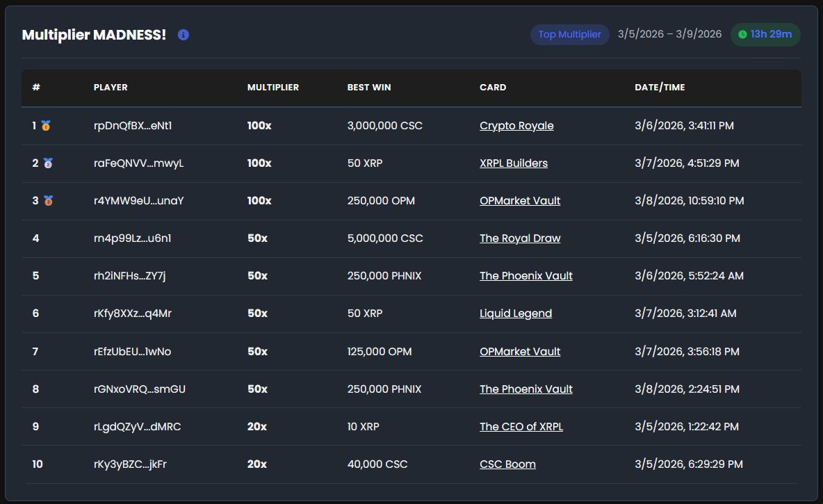Open The Phoenix Vault link in rank 8 row
This screenshot has height=504, width=823.
(526, 389)
